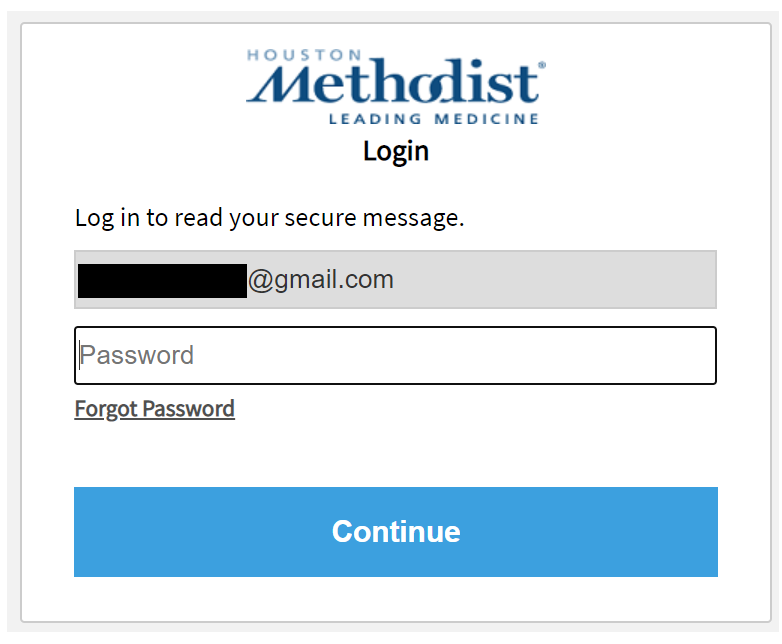Click the "Log in to read your secure message" text
Image resolution: width=782 pixels, height=644 pixels.
pyautogui.click(x=270, y=218)
